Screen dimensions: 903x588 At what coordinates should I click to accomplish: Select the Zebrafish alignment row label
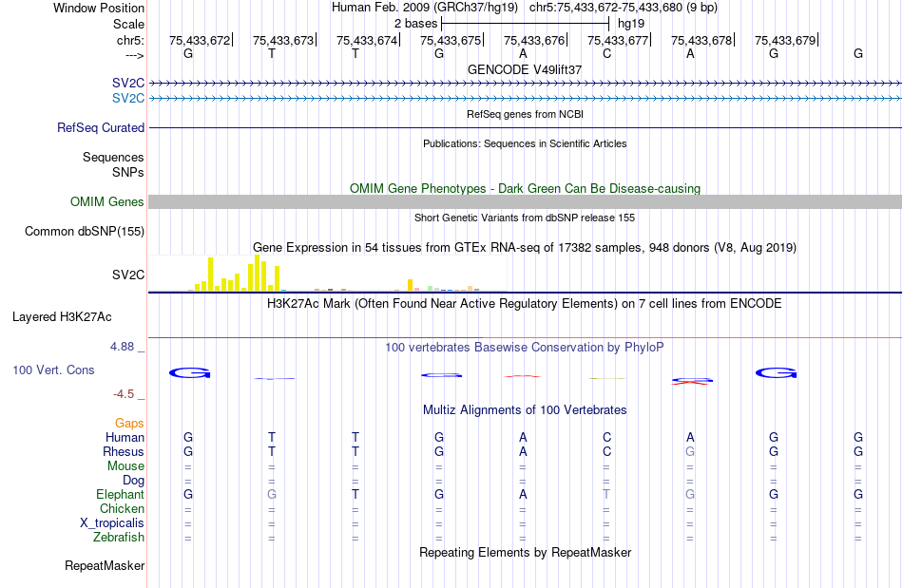[119, 538]
